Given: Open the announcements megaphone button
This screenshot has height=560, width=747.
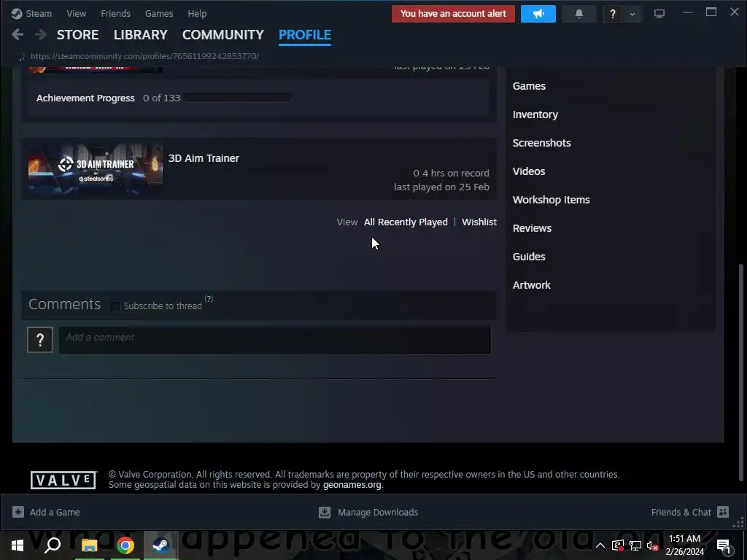Looking at the screenshot, I should (538, 14).
